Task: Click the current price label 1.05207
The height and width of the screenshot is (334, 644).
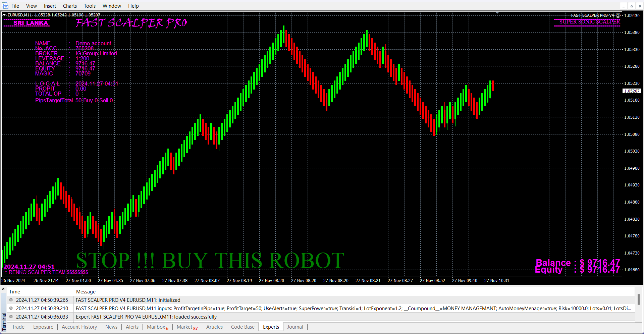Action: point(632,91)
